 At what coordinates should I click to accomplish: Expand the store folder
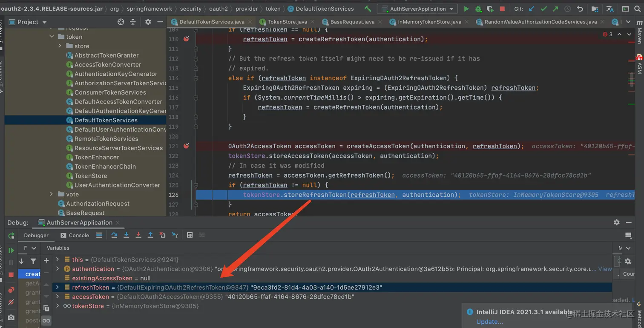60,46
